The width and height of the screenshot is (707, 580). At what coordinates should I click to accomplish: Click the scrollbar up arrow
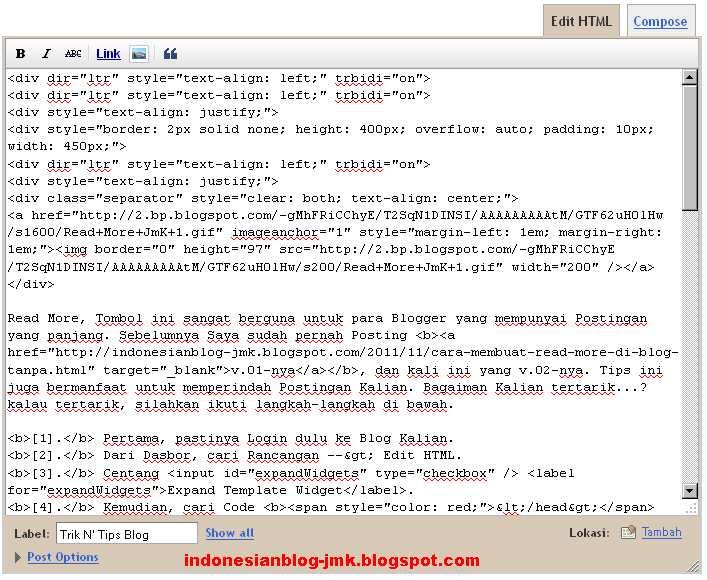tap(689, 77)
